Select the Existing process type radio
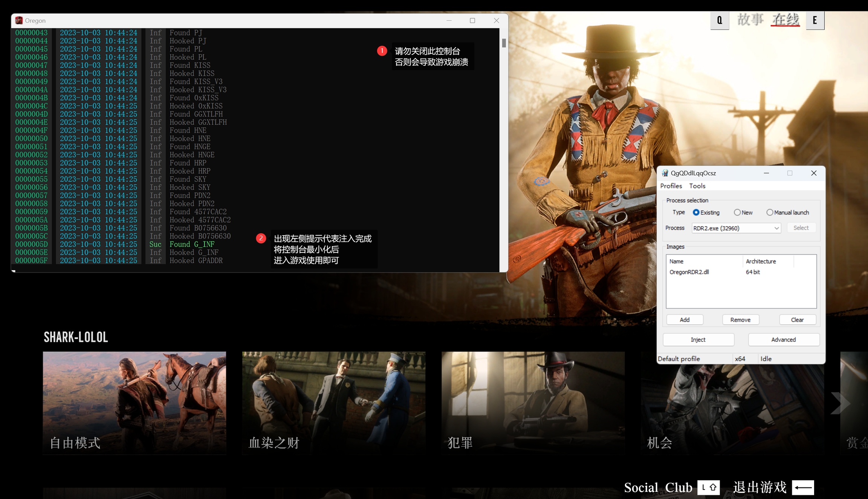The width and height of the screenshot is (868, 499). (x=696, y=213)
